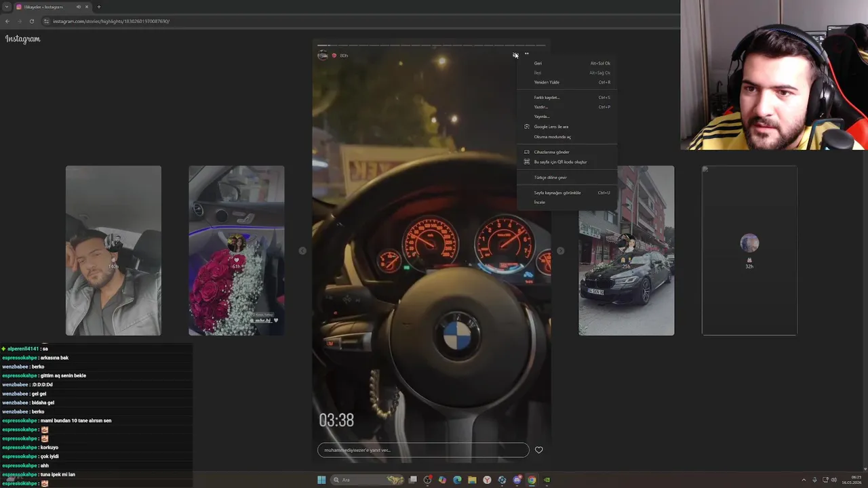Choose Sayfa kaynağını görüntüle
868x488 pixels.
tap(567, 192)
